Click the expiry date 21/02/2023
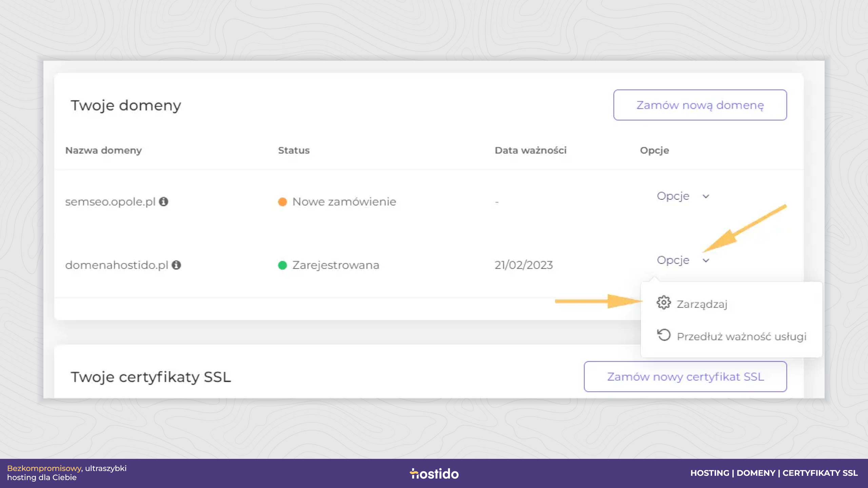This screenshot has height=488, width=868. pos(524,265)
